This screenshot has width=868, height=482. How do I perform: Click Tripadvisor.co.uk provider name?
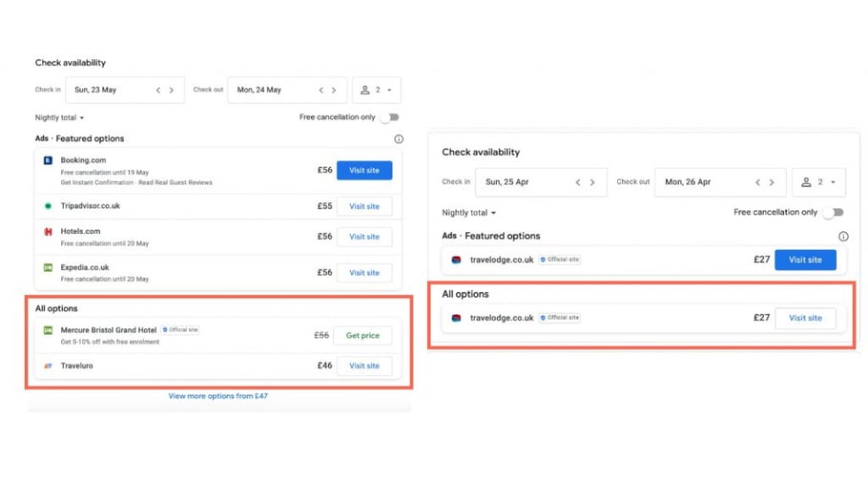91,206
